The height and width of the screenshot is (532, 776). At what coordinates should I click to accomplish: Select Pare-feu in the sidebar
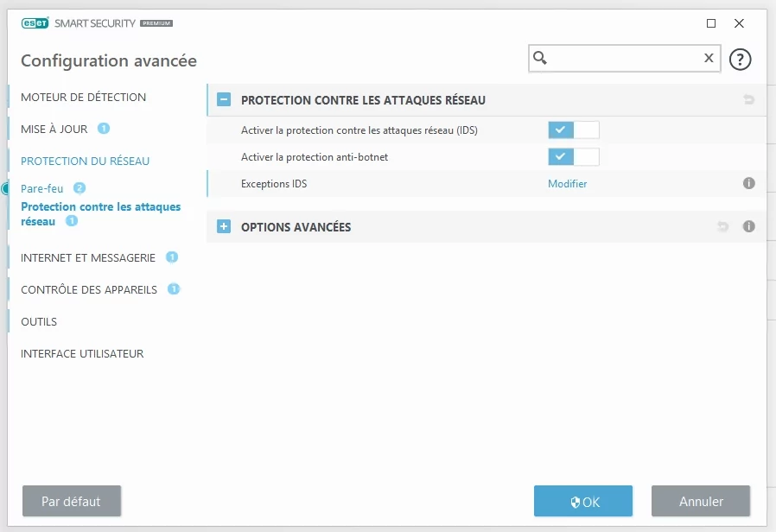pos(42,188)
